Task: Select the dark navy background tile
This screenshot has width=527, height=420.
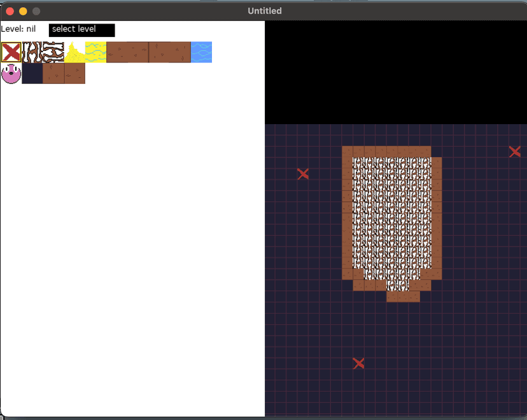Action: point(32,73)
